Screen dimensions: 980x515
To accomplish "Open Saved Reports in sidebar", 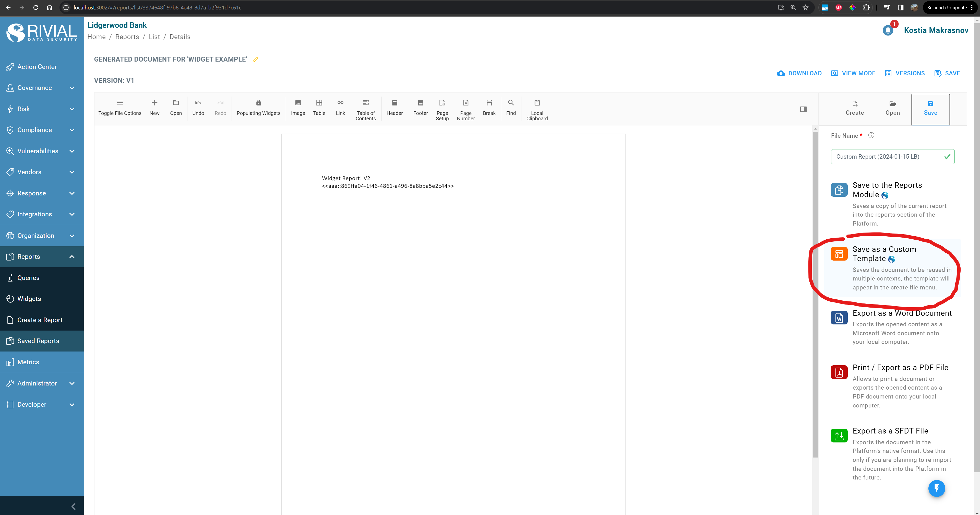I will coord(38,341).
